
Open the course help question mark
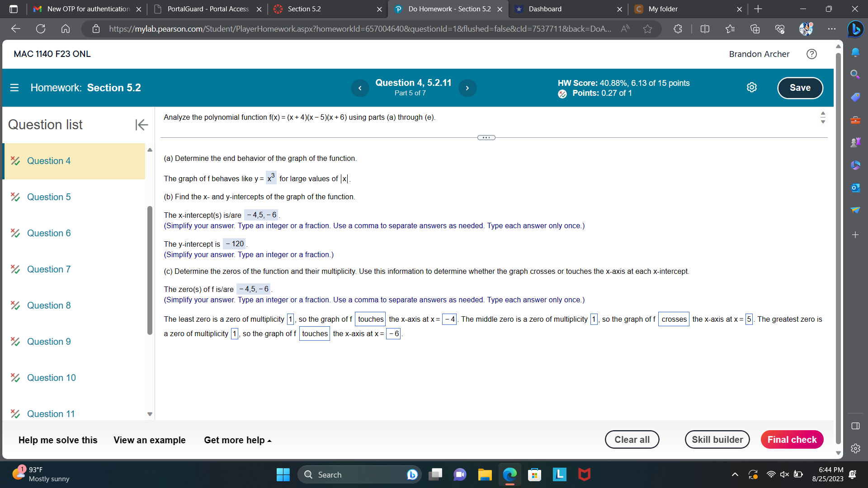[811, 54]
